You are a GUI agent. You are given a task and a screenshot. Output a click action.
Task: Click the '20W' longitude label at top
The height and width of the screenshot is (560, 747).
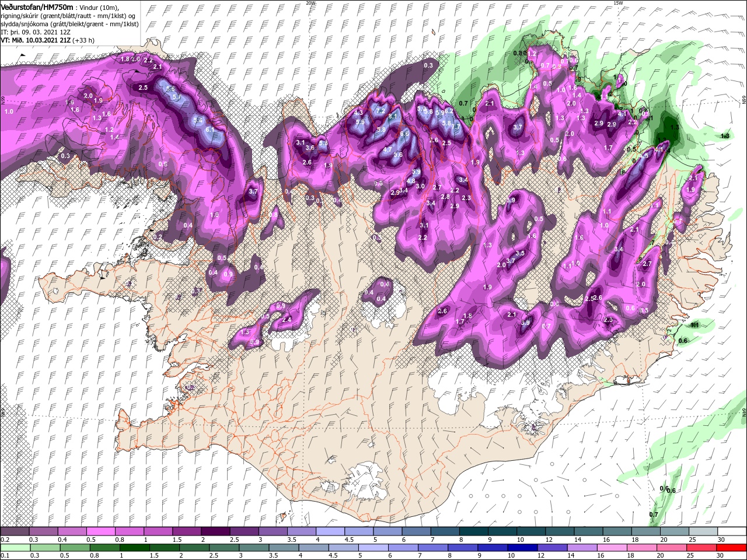pos(310,3)
